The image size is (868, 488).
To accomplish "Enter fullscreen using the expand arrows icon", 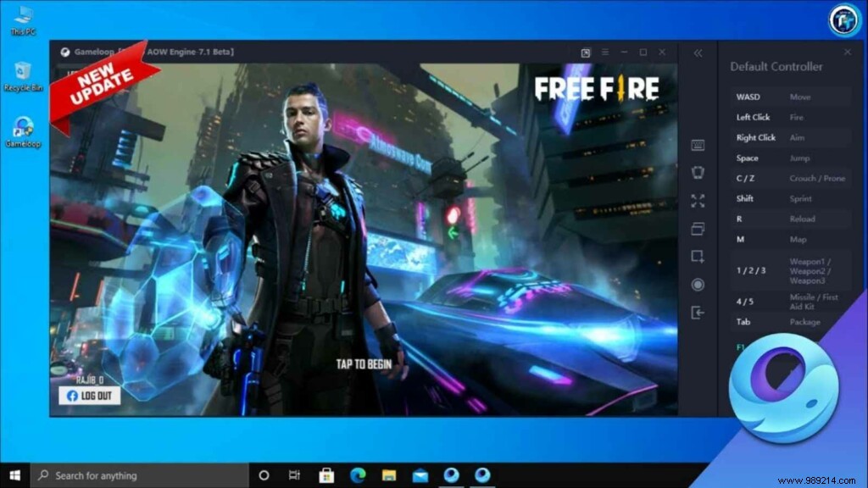I will pos(698,202).
